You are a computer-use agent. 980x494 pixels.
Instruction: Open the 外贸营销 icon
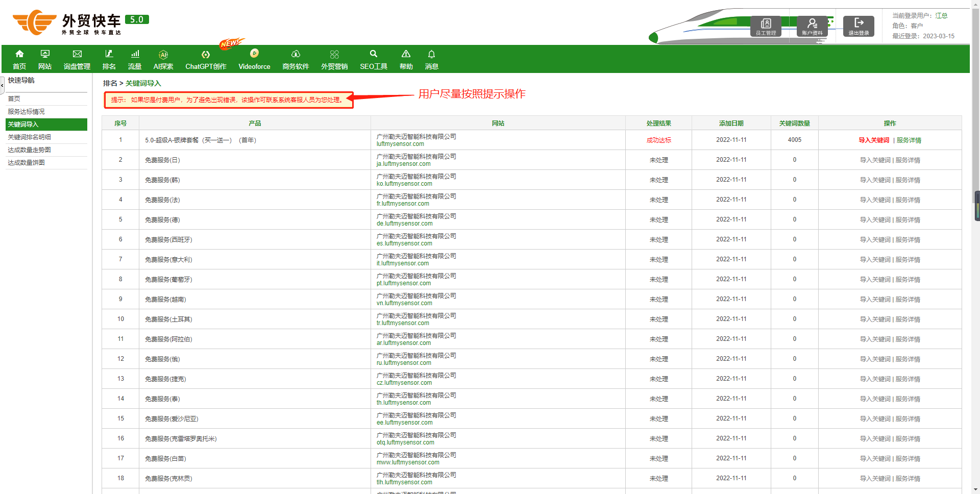coord(334,54)
